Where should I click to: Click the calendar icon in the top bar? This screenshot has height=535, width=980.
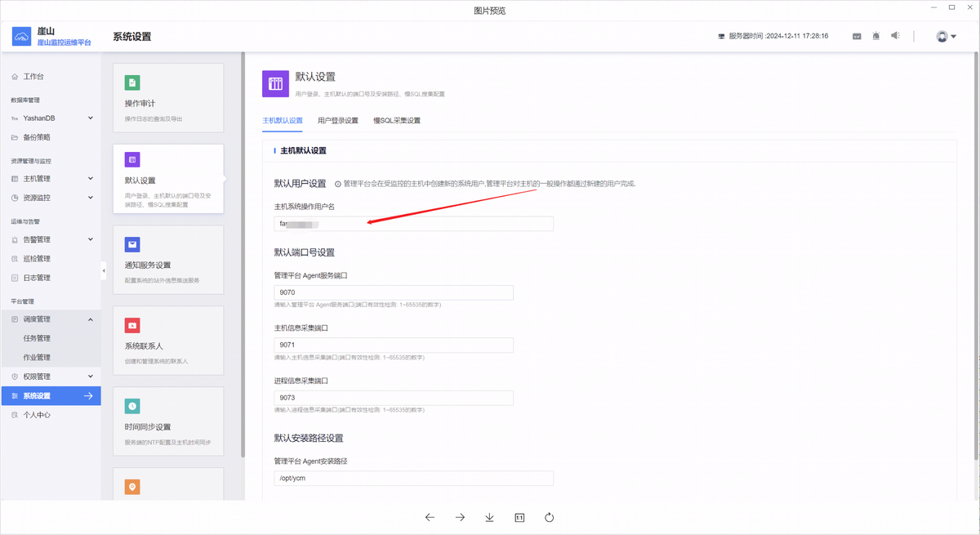tap(857, 36)
